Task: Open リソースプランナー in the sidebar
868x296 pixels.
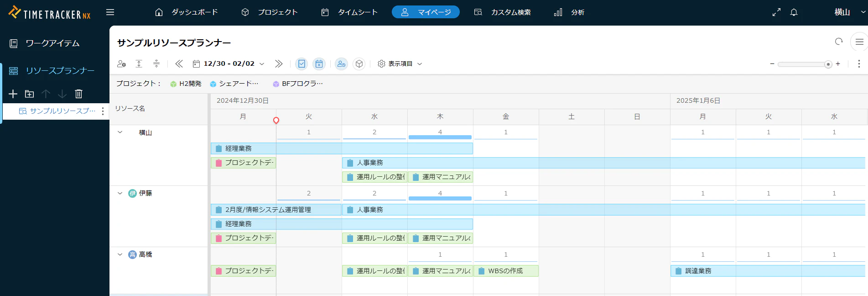Action: point(52,71)
